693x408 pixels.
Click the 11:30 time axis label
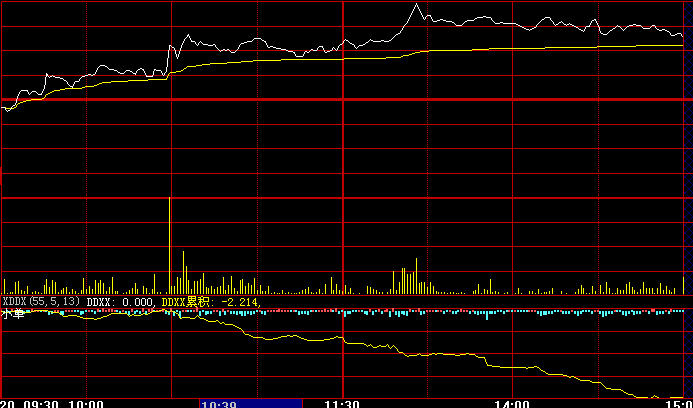point(343,404)
